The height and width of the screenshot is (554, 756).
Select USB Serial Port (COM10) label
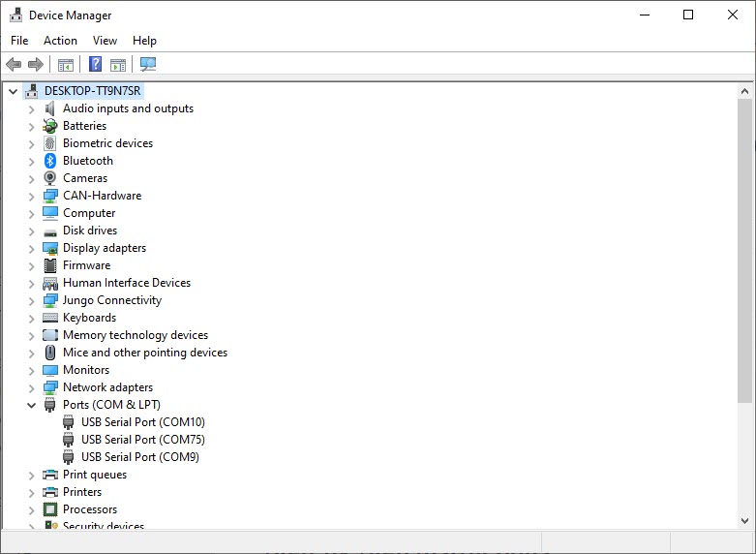click(x=143, y=422)
